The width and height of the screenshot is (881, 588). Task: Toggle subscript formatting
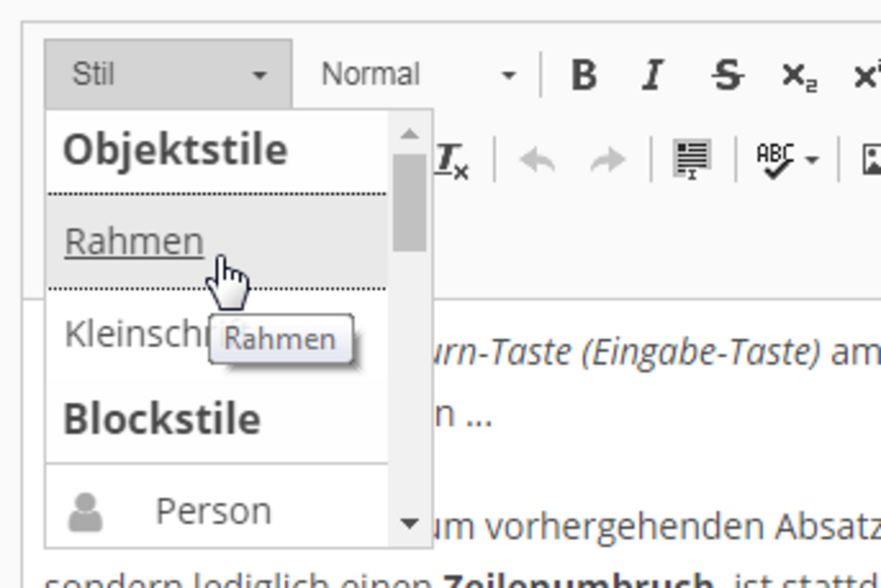[800, 75]
